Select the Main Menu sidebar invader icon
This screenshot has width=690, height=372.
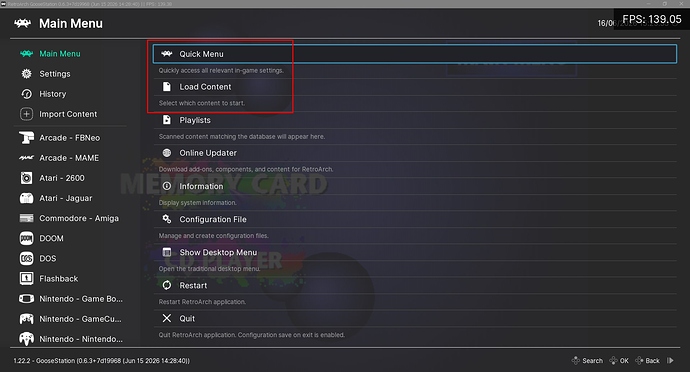point(26,54)
